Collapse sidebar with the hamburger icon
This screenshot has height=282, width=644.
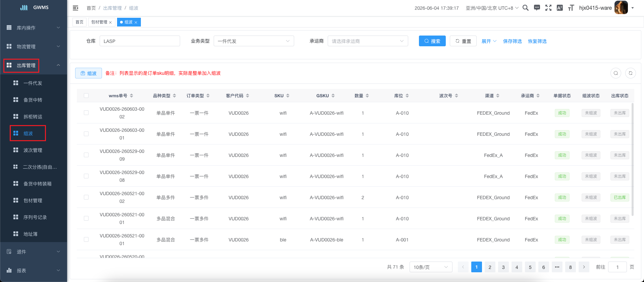click(75, 8)
